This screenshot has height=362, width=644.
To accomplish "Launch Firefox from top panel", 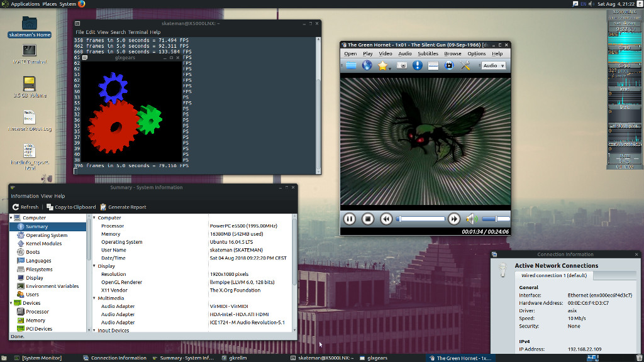I will tap(81, 4).
